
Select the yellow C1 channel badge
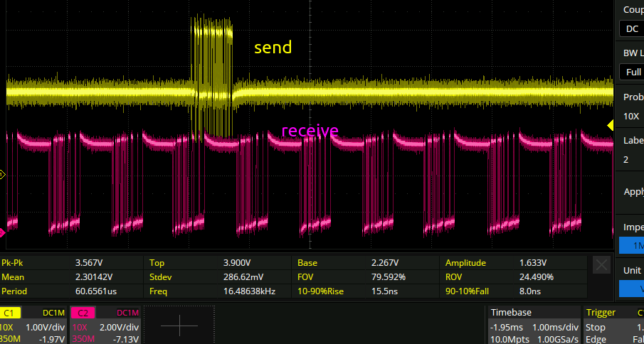click(x=11, y=313)
